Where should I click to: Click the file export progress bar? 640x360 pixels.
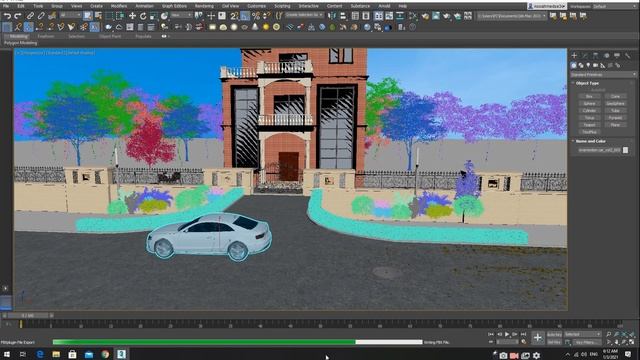(237, 342)
